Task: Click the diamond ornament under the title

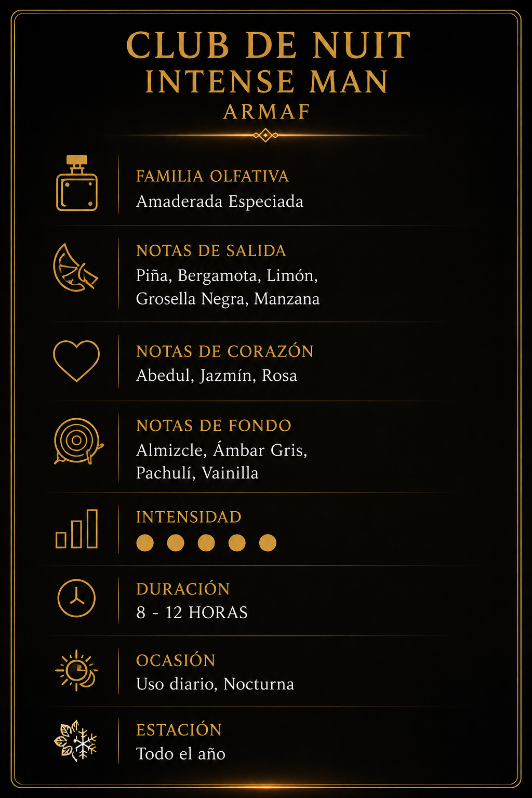Action: click(265, 135)
